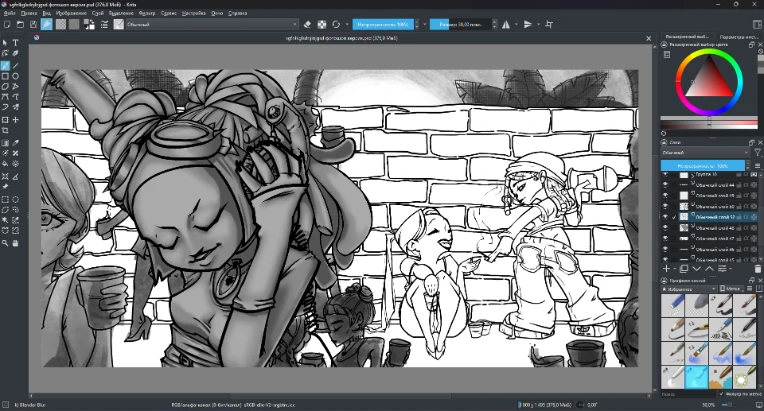Screen dimensions: 764x411
Task: Open dropdown next to reload preset
Action: 347,24
